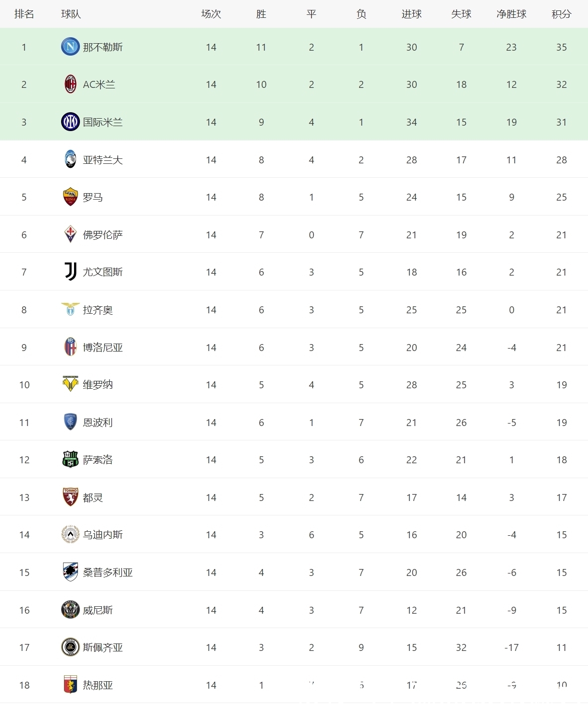Click the Torino bull crest

[71, 497]
